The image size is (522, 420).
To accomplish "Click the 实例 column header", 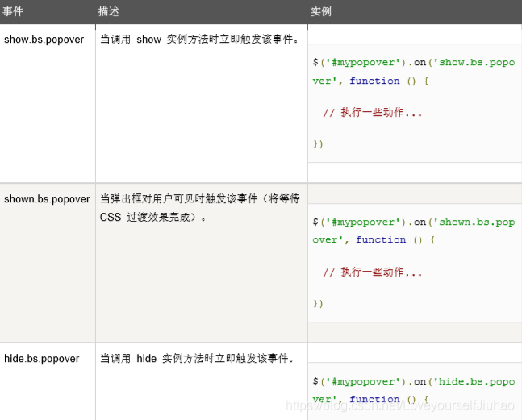I will coord(321,11).
